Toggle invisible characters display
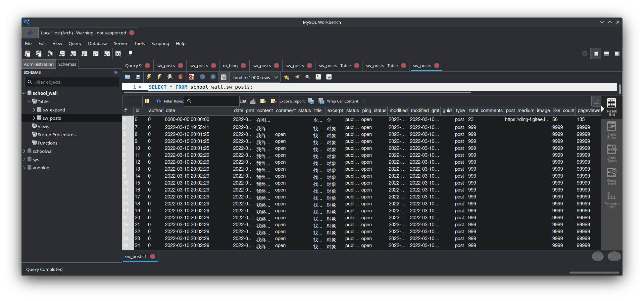The width and height of the screenshot is (644, 301). click(318, 77)
